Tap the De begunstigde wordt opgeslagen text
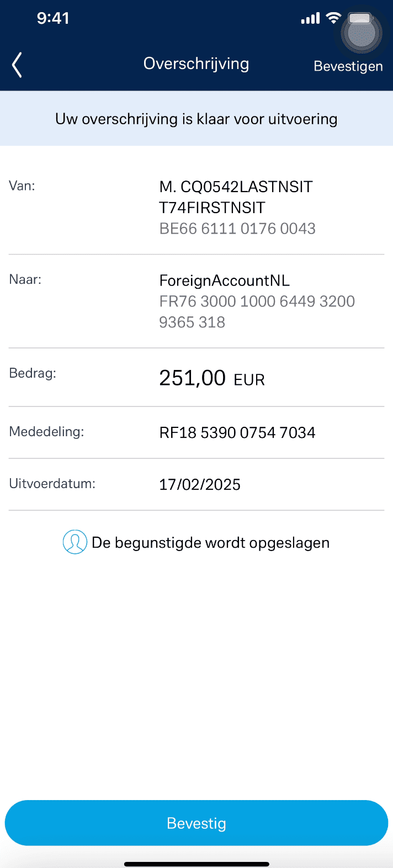The height and width of the screenshot is (868, 393). click(211, 542)
